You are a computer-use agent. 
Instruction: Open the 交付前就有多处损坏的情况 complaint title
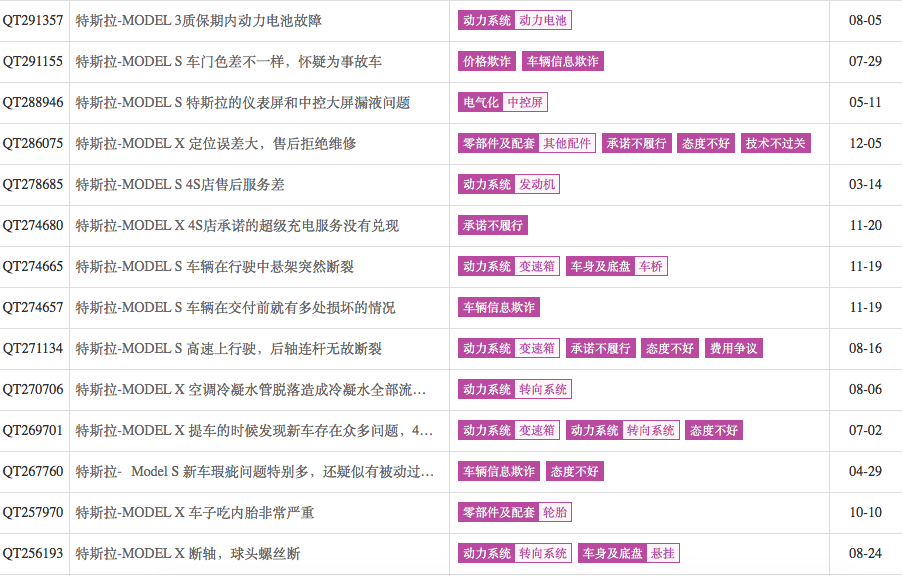(x=235, y=308)
